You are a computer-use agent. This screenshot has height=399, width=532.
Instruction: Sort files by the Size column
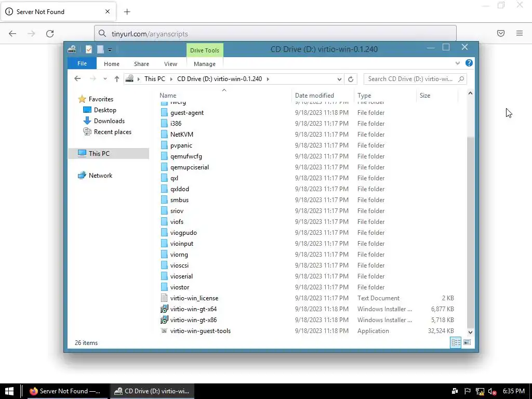(437, 96)
